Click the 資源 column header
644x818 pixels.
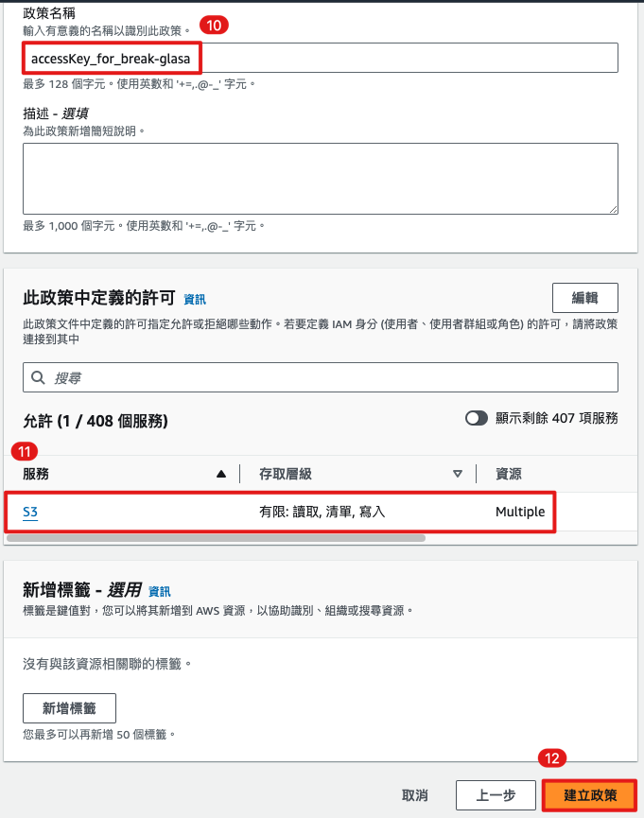coord(509,474)
